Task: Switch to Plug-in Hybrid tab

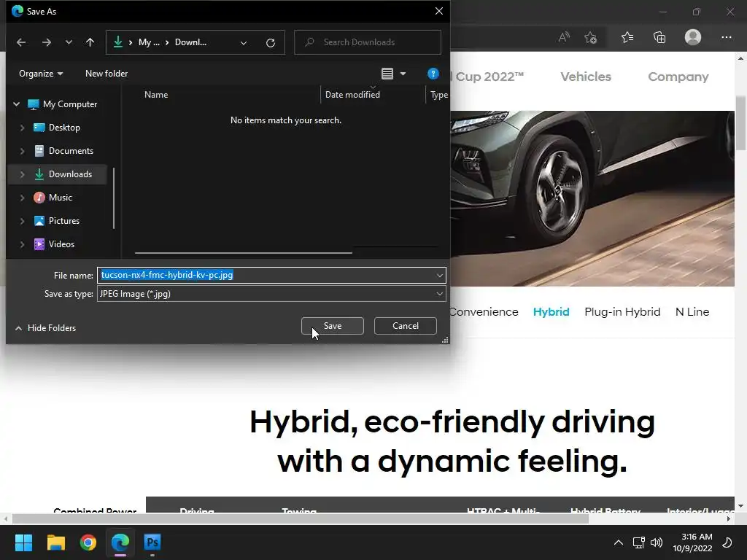Action: click(x=622, y=312)
